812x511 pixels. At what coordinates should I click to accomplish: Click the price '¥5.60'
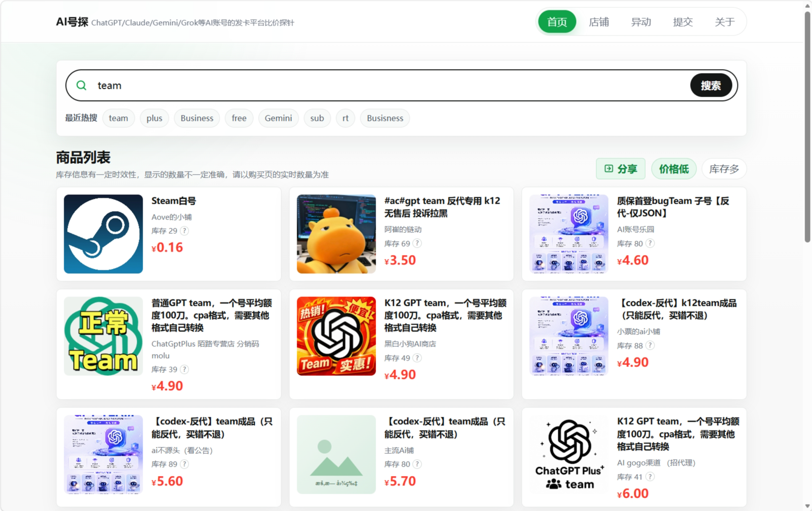(x=167, y=481)
